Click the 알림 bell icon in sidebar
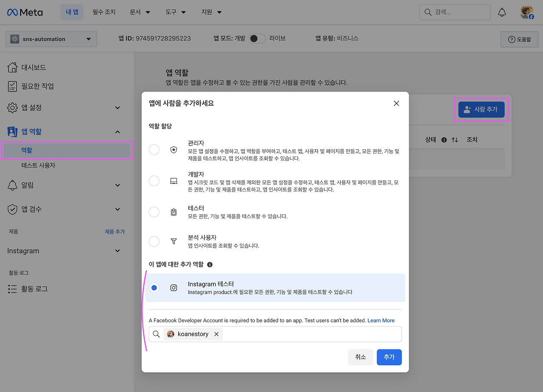543x392 pixels. [x=13, y=185]
